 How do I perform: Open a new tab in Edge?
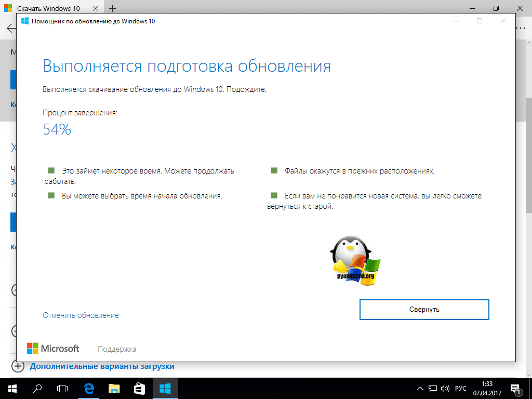tap(112, 8)
